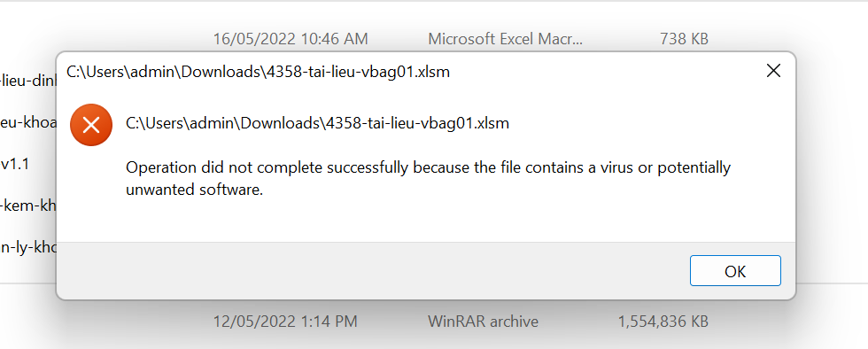Viewport: 868px width, 349px height.
Task: Select the file dated 12/05/2022 1:14 PM
Action: pyautogui.click(x=285, y=321)
